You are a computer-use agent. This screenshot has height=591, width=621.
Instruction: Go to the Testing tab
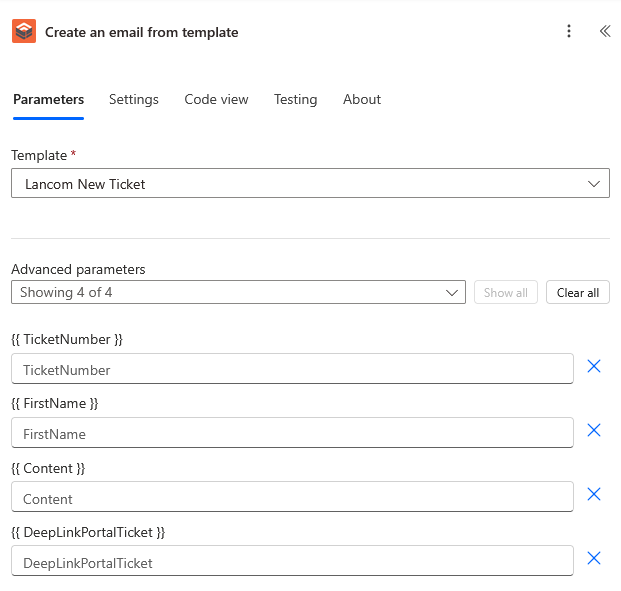(295, 100)
